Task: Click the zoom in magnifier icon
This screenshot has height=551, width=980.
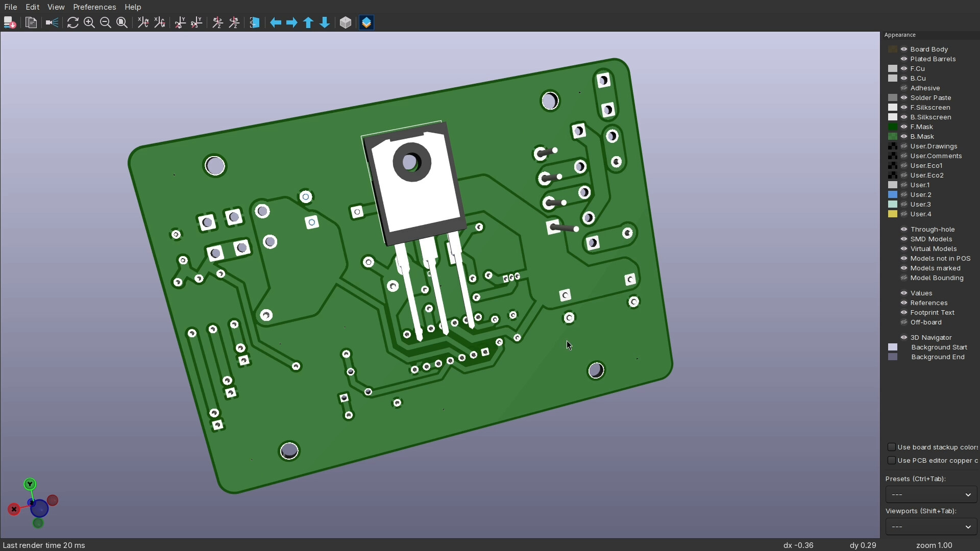Action: tap(89, 22)
